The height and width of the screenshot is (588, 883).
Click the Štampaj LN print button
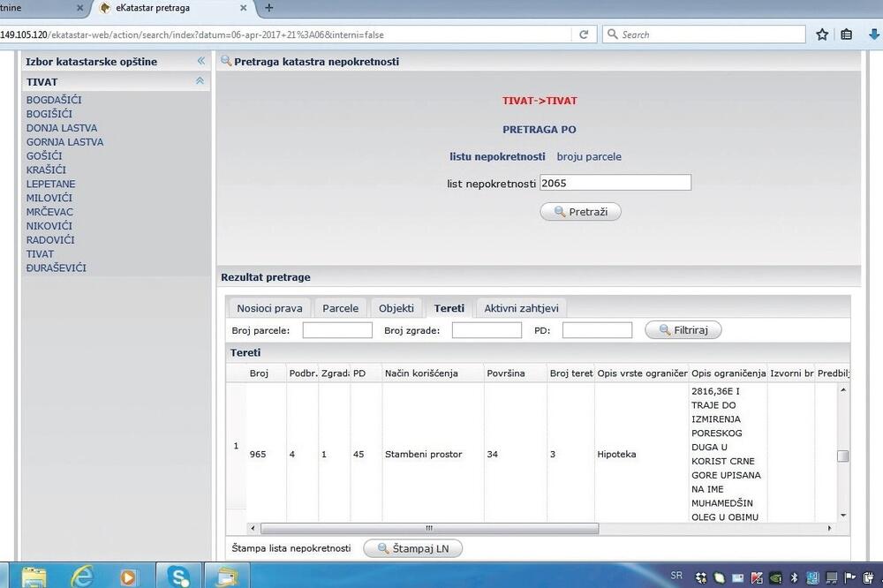point(412,548)
